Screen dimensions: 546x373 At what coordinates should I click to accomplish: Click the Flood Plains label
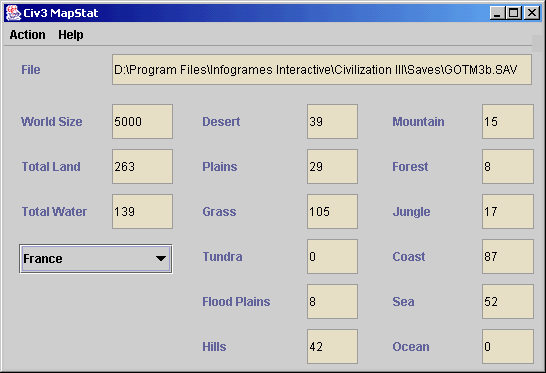(x=236, y=301)
